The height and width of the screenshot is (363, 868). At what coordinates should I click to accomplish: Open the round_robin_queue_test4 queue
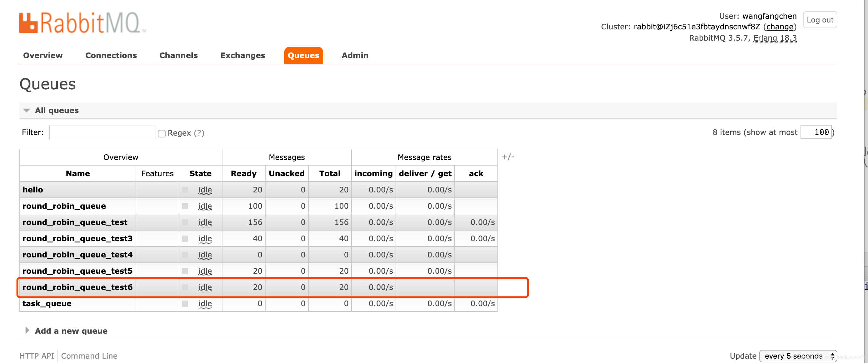(77, 255)
